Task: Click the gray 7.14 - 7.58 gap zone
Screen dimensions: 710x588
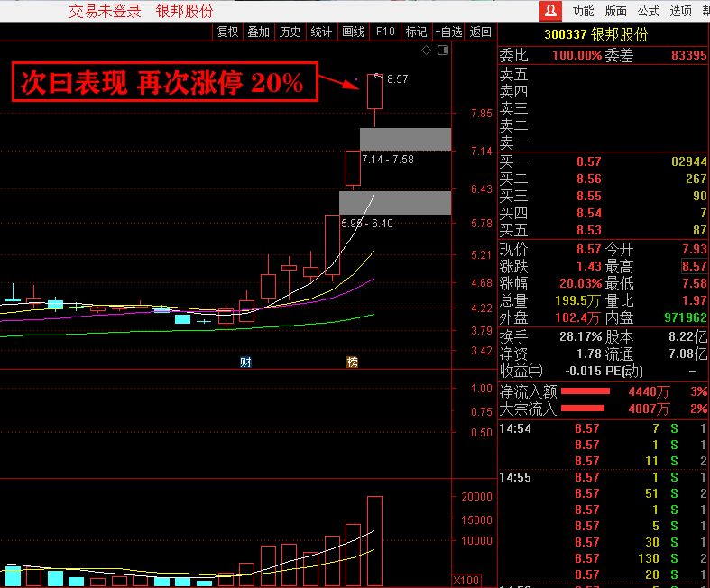Action: point(405,139)
